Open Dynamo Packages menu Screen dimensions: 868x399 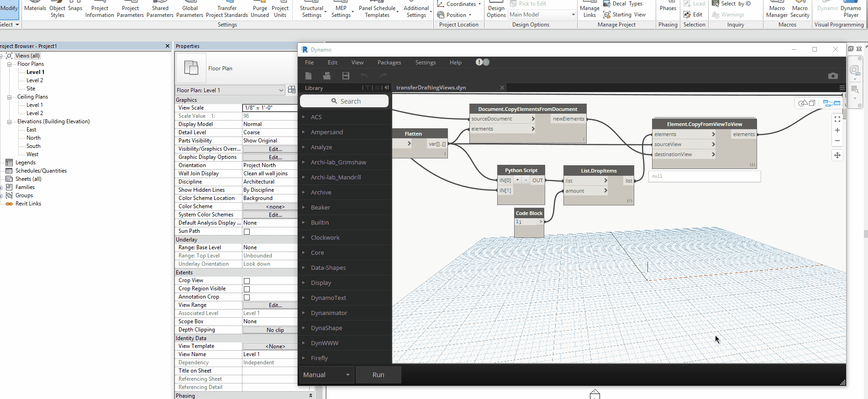coord(389,63)
